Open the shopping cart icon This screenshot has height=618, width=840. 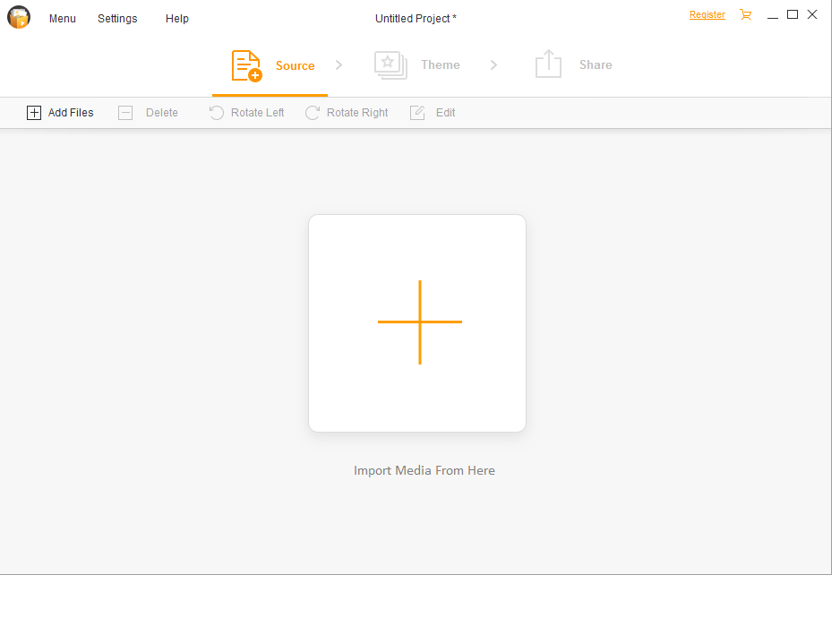[745, 14]
